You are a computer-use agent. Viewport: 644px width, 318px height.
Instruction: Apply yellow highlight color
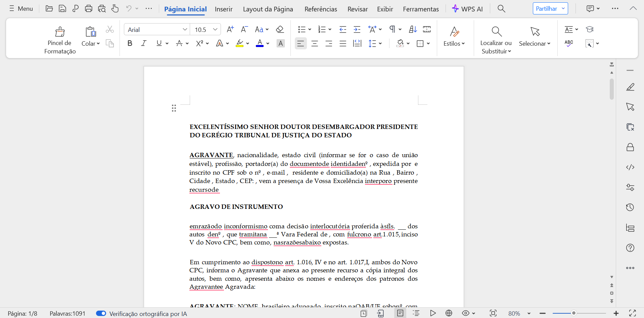(x=239, y=43)
